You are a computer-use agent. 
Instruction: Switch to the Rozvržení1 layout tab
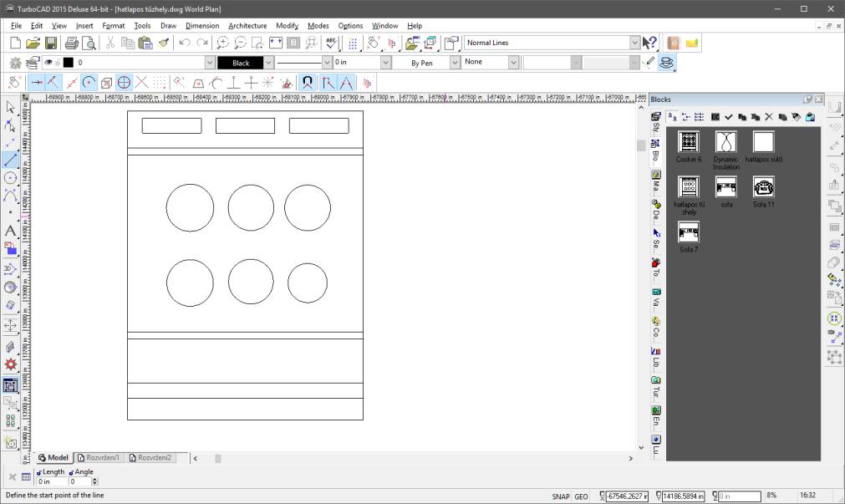[x=98, y=458]
